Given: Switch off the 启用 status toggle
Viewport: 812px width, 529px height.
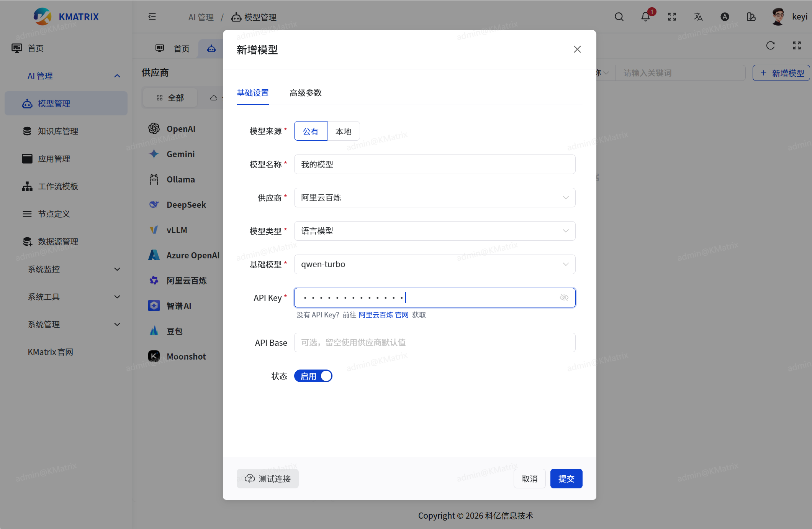Looking at the screenshot, I should point(313,376).
